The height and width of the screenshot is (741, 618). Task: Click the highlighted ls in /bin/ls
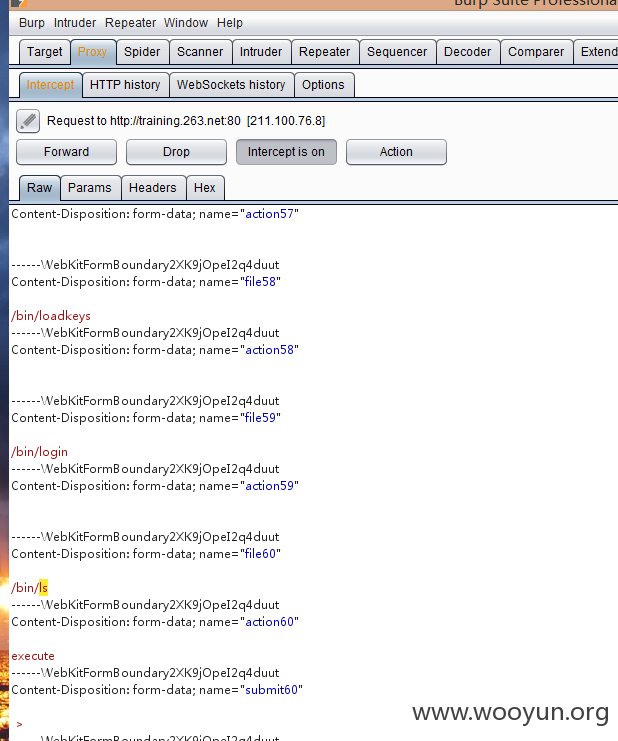[x=43, y=588]
